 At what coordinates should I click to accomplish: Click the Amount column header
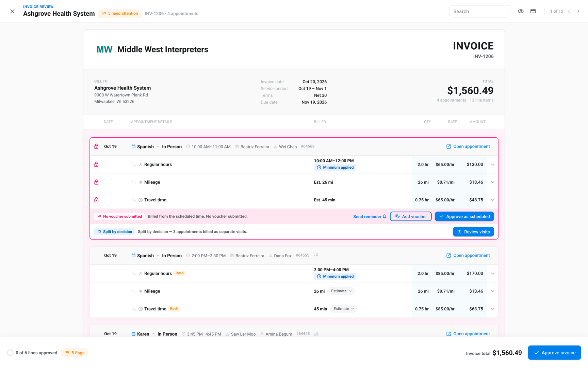point(477,122)
